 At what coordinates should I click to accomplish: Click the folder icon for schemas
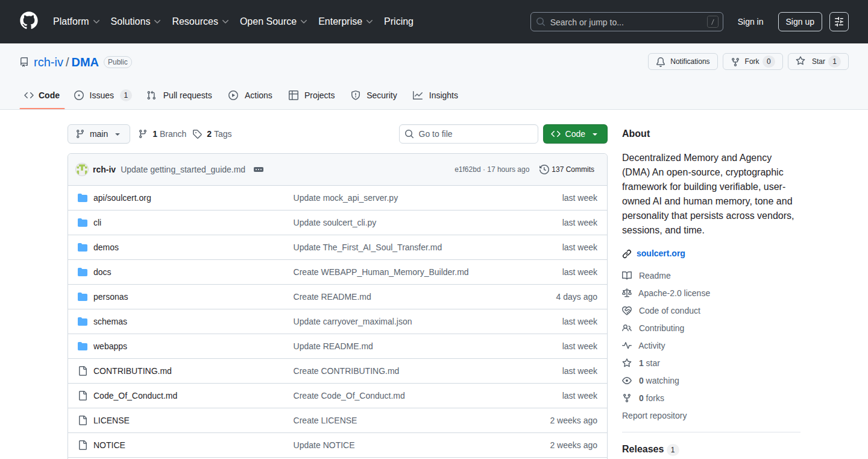(x=83, y=321)
